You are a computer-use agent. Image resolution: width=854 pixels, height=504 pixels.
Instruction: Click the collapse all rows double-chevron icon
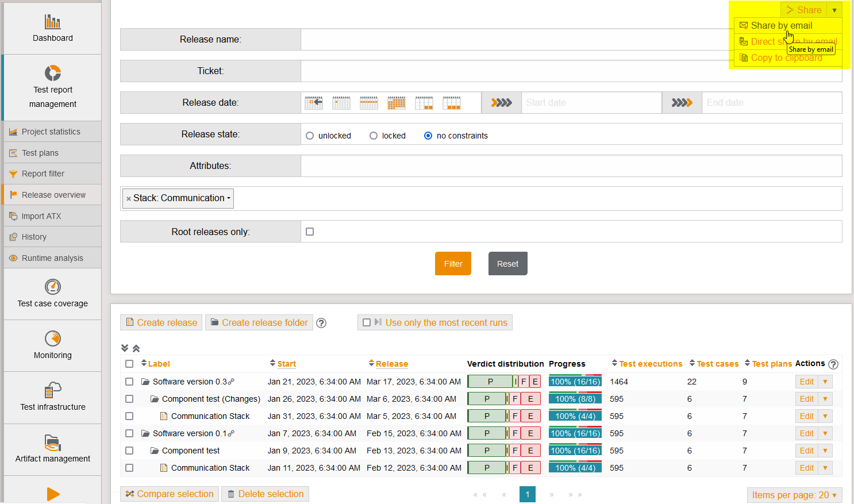coord(136,348)
